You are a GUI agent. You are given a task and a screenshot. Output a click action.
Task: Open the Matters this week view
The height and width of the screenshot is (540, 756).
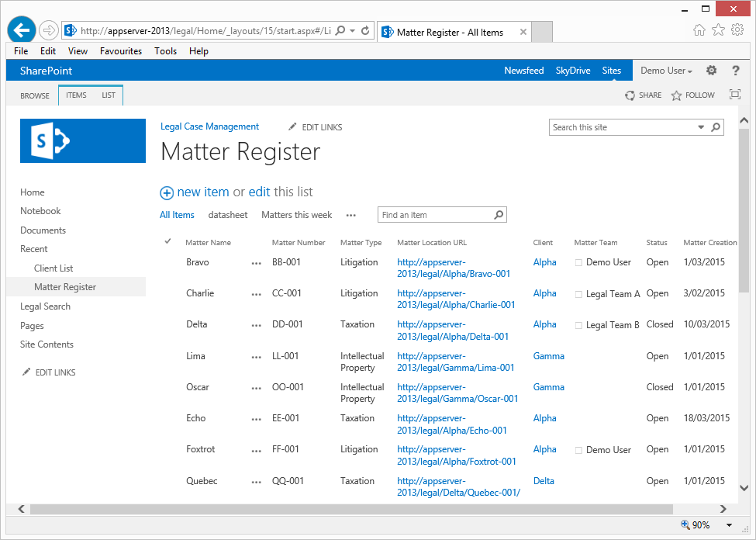coord(296,215)
